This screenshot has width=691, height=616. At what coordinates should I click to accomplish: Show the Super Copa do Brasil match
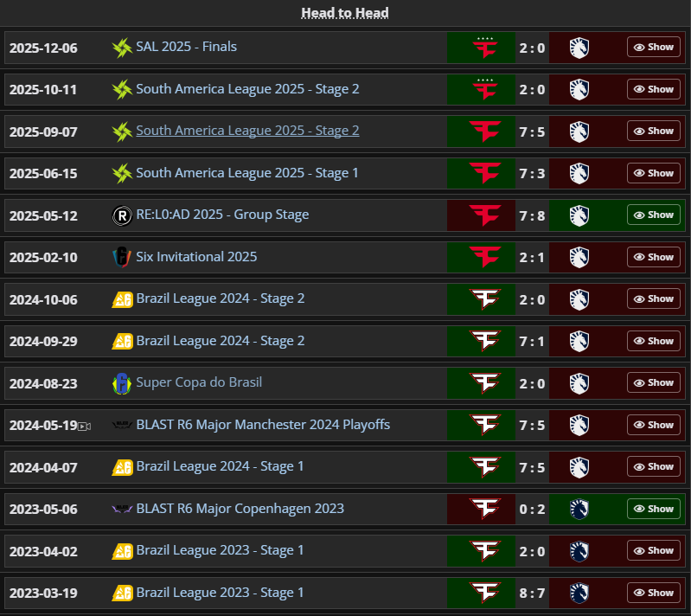[x=654, y=382]
